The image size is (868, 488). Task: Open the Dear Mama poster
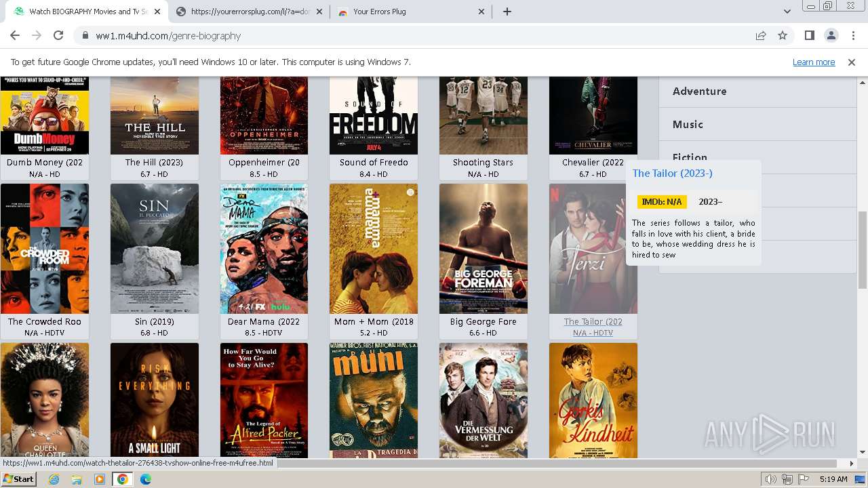[x=264, y=249]
